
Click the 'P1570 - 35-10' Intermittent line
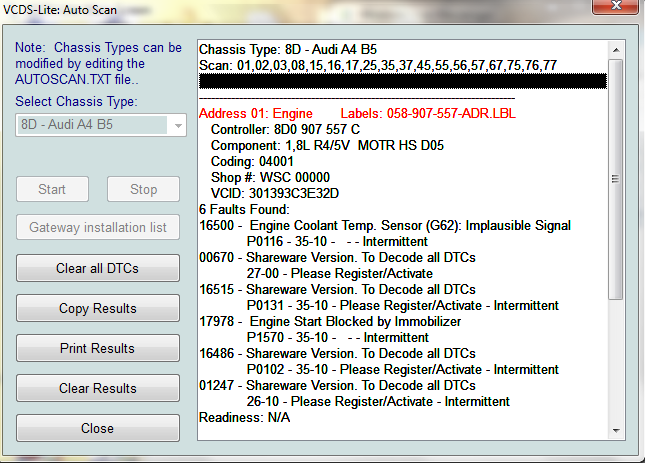tap(338, 338)
